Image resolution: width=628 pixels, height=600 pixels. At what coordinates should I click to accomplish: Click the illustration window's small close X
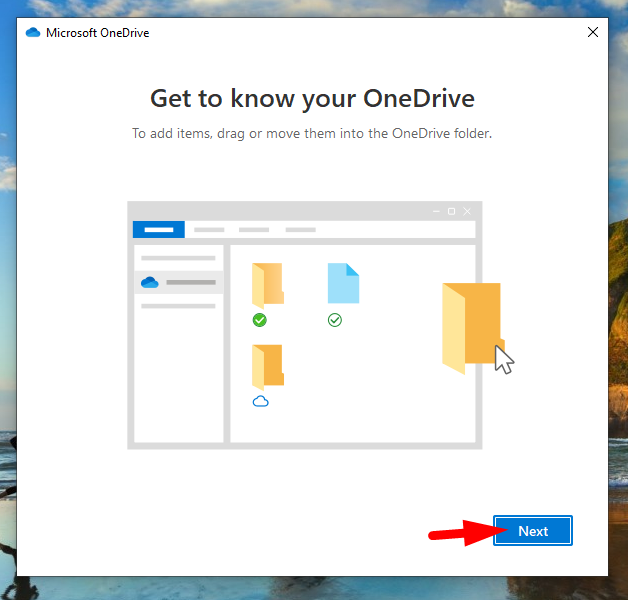[467, 211]
